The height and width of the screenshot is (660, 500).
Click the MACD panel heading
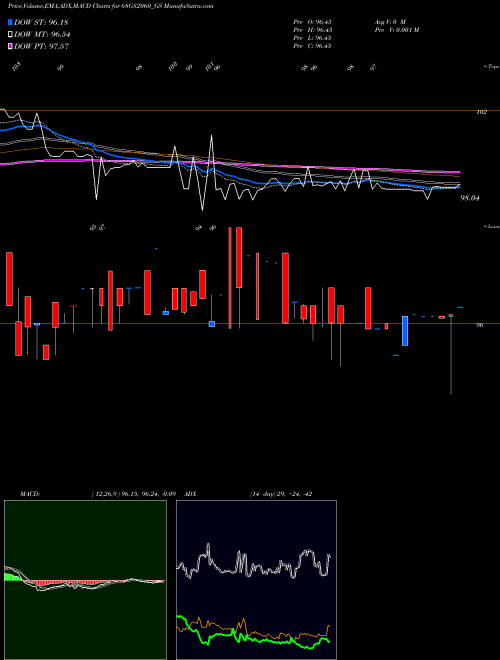coord(30,494)
